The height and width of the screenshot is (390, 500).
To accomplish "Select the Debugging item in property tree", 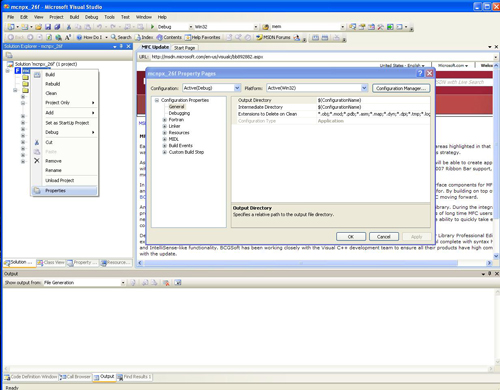I will coord(179,113).
